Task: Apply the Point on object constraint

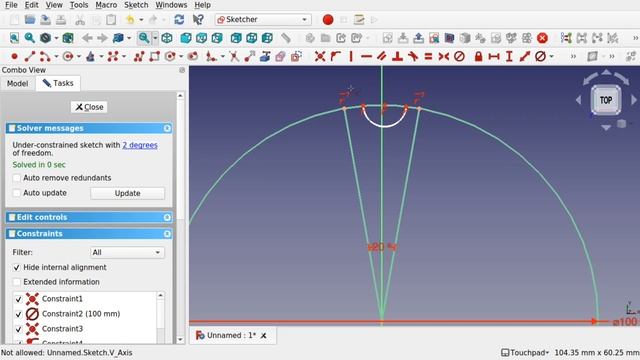Action: [336, 56]
